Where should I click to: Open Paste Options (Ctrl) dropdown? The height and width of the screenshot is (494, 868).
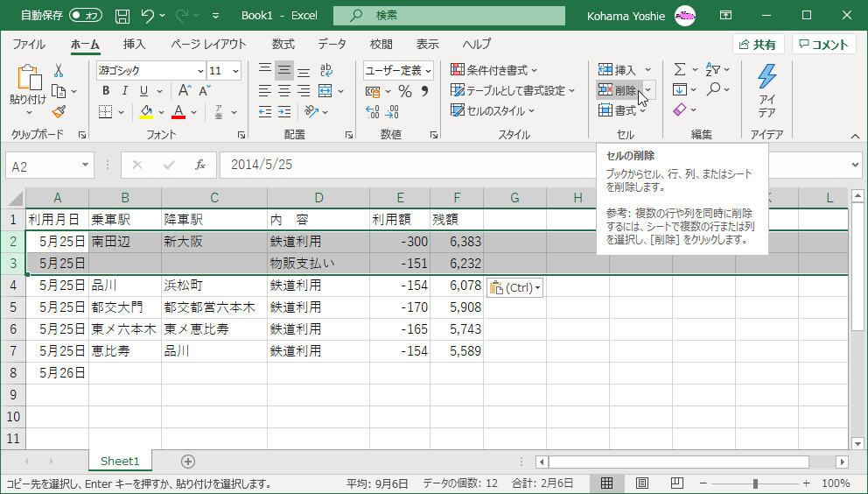click(514, 288)
